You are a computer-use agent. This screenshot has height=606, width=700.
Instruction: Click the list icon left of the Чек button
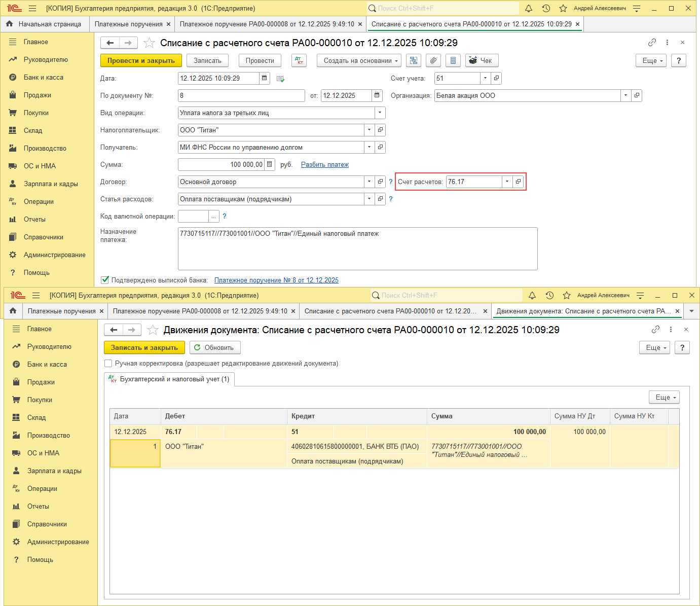click(x=453, y=60)
